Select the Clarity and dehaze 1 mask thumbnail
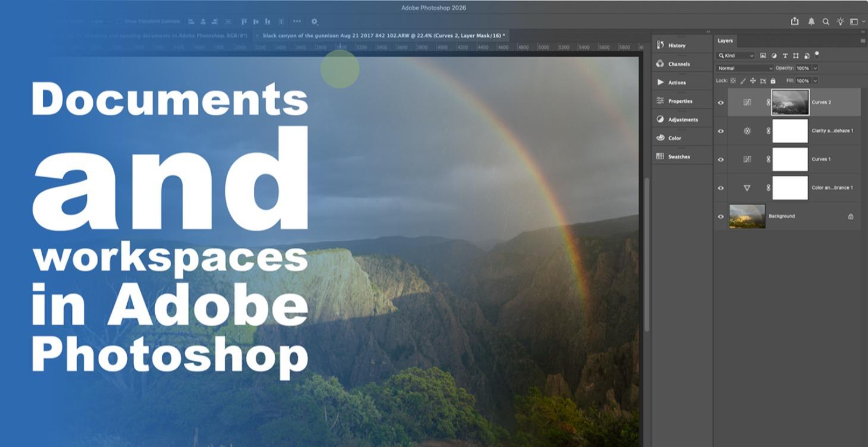 tap(790, 131)
